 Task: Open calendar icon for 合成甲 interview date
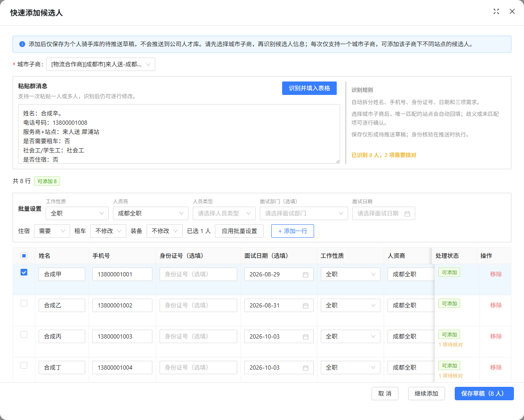click(x=306, y=275)
